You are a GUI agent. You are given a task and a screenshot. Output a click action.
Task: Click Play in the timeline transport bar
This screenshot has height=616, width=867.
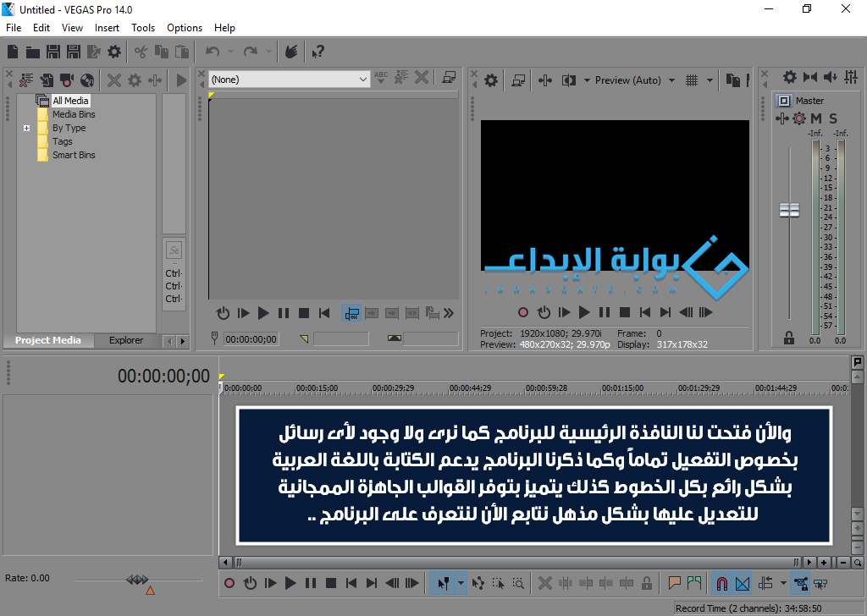(290, 583)
